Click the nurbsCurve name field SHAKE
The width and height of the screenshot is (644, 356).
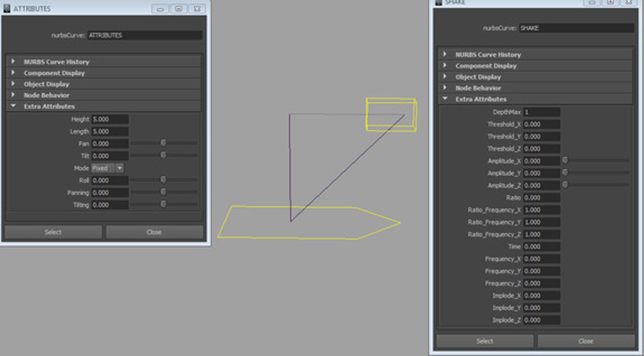(576, 28)
